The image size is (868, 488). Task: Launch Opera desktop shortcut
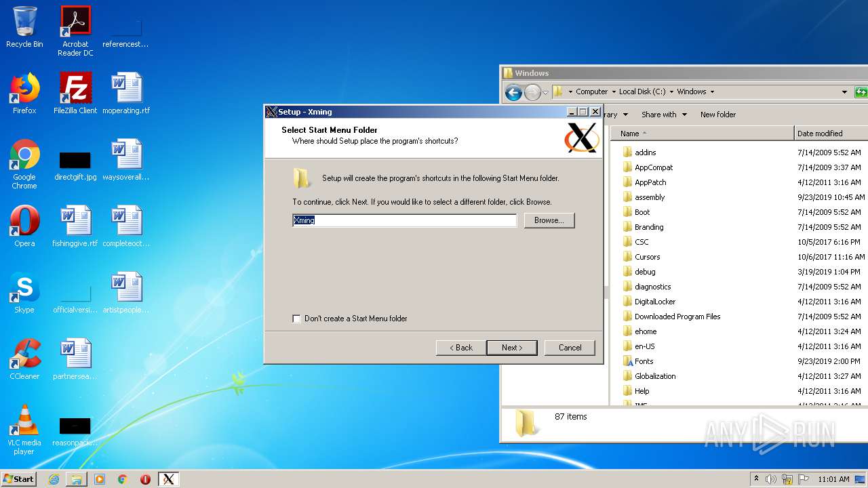(x=24, y=226)
